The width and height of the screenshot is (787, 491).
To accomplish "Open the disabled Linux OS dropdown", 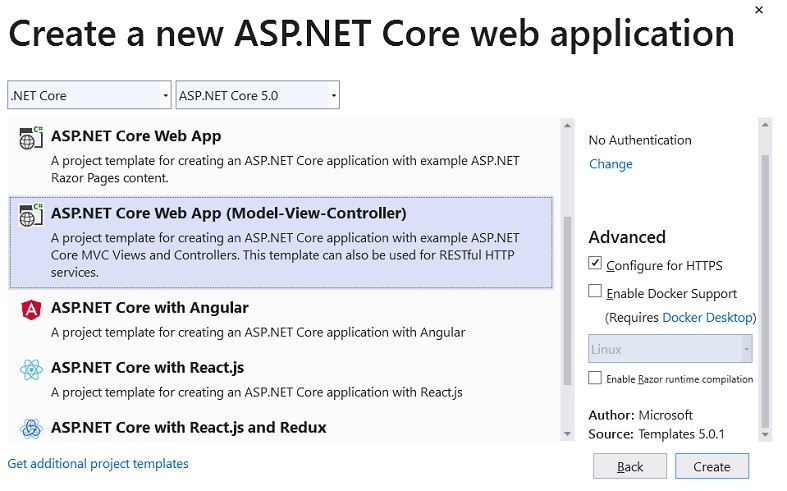I will tap(670, 349).
